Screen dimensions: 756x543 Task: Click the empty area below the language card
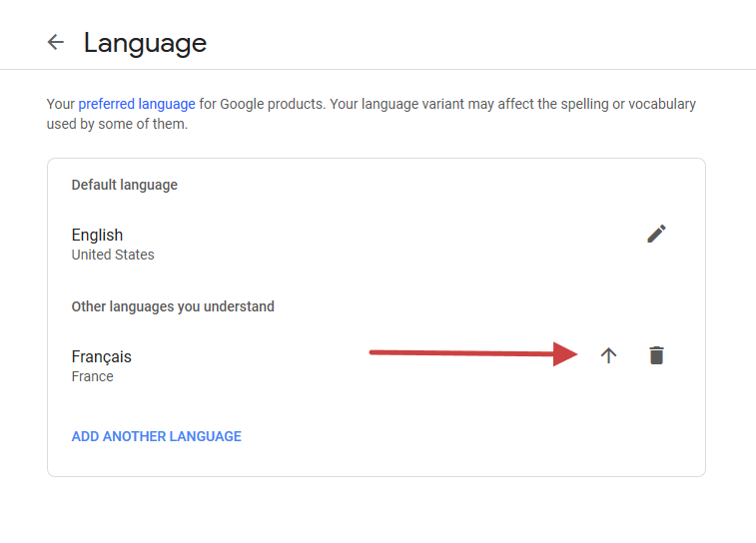pos(376,511)
